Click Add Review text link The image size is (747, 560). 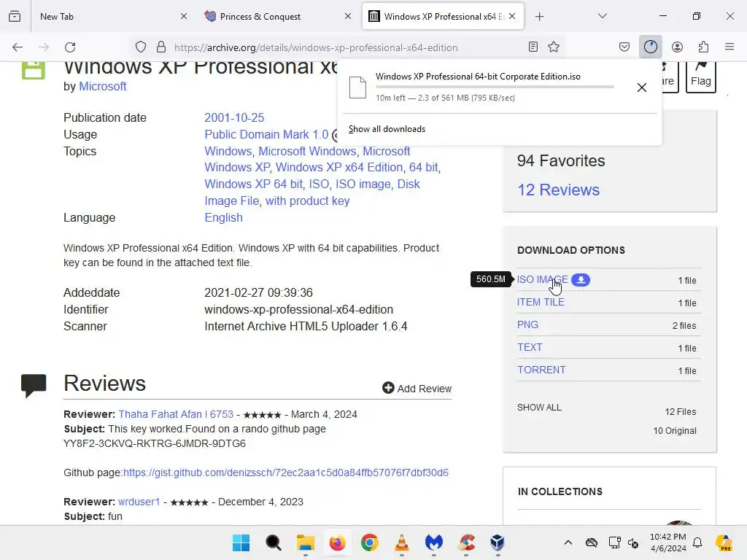coord(424,389)
